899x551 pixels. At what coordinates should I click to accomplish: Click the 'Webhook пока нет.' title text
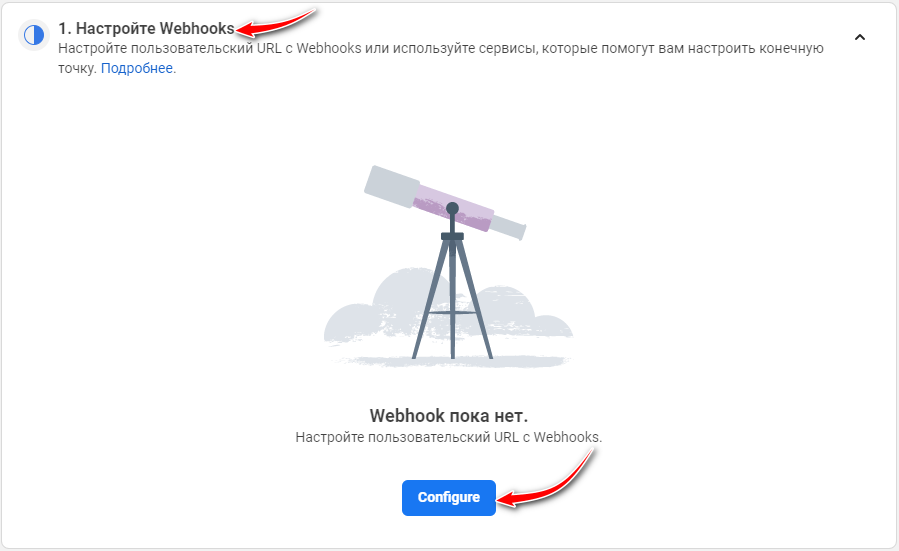[448, 416]
